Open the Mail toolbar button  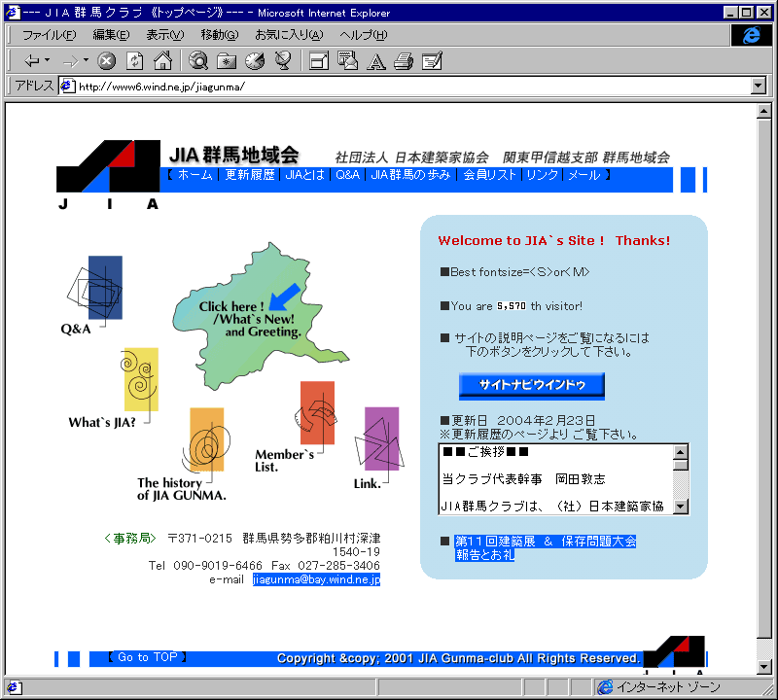[x=347, y=61]
